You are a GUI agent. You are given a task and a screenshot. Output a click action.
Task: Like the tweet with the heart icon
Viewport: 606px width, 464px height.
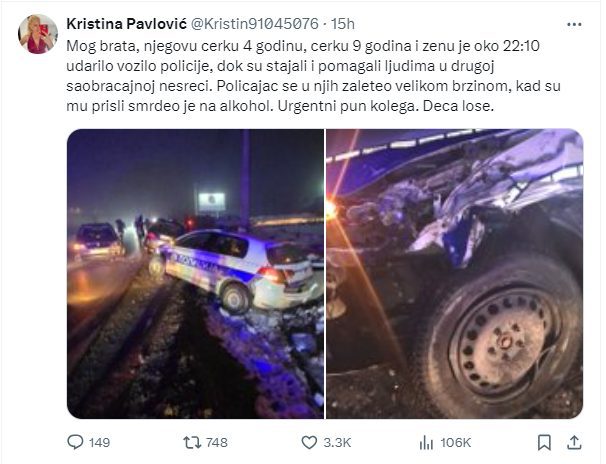(x=309, y=442)
